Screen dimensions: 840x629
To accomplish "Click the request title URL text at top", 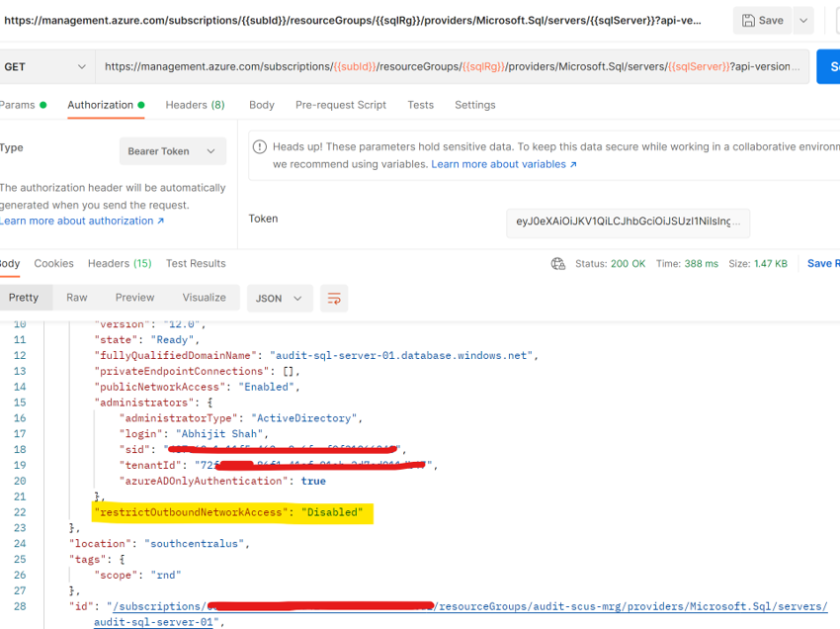I will (353, 21).
